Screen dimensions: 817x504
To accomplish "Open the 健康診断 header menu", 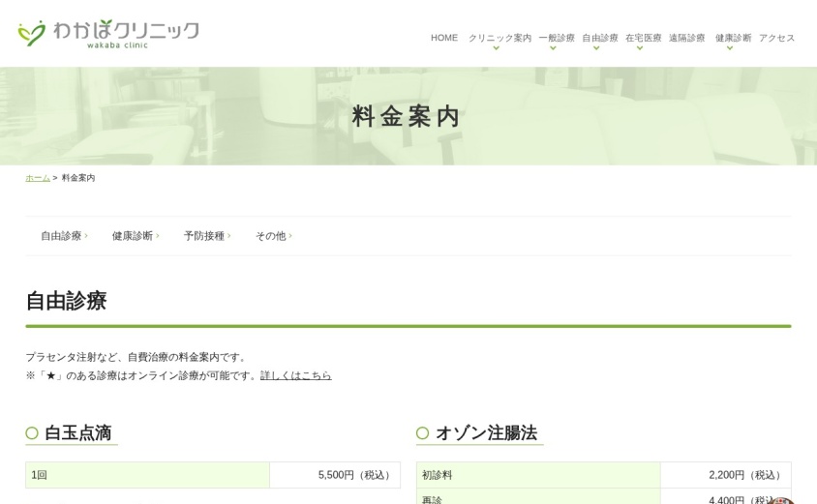I will [733, 38].
